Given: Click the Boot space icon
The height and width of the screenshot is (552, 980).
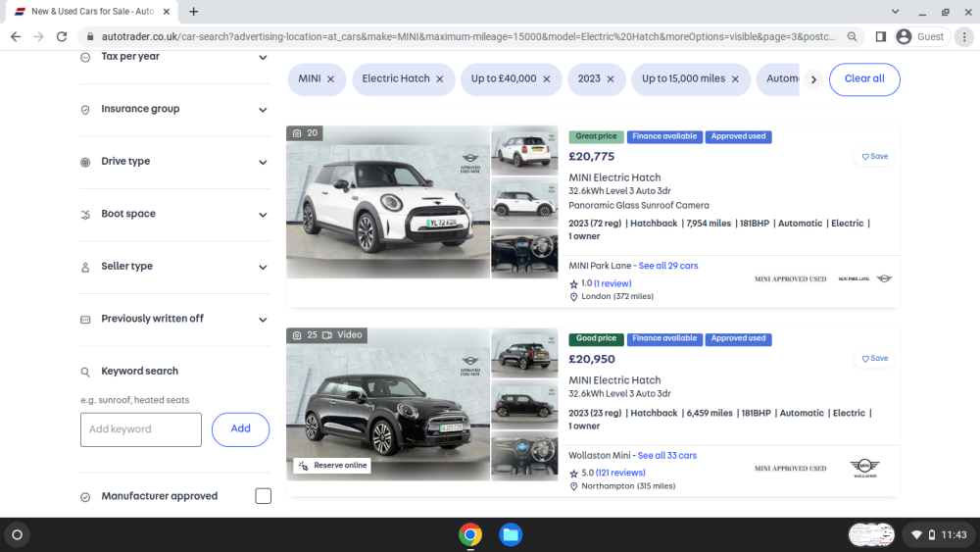Looking at the screenshot, I should pyautogui.click(x=85, y=215).
